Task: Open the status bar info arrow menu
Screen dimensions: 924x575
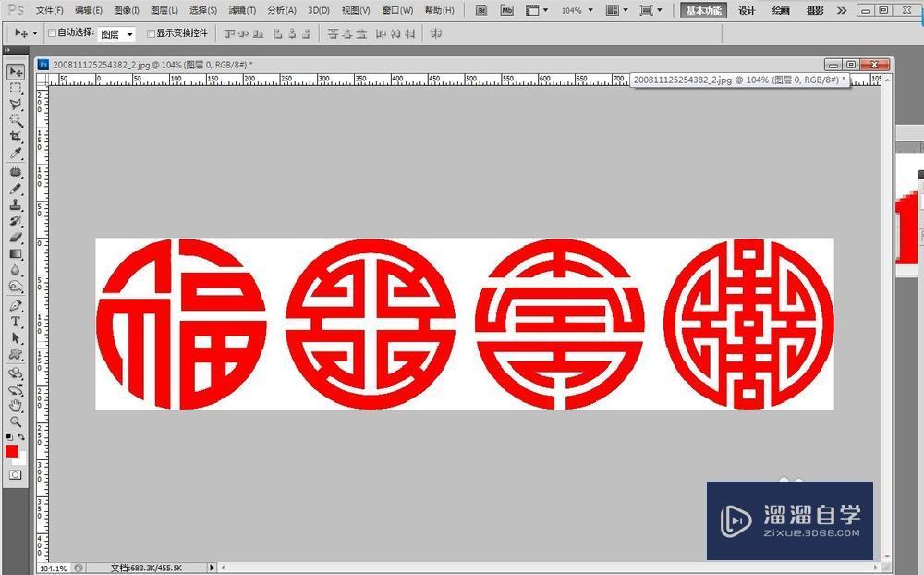Action: (x=212, y=568)
